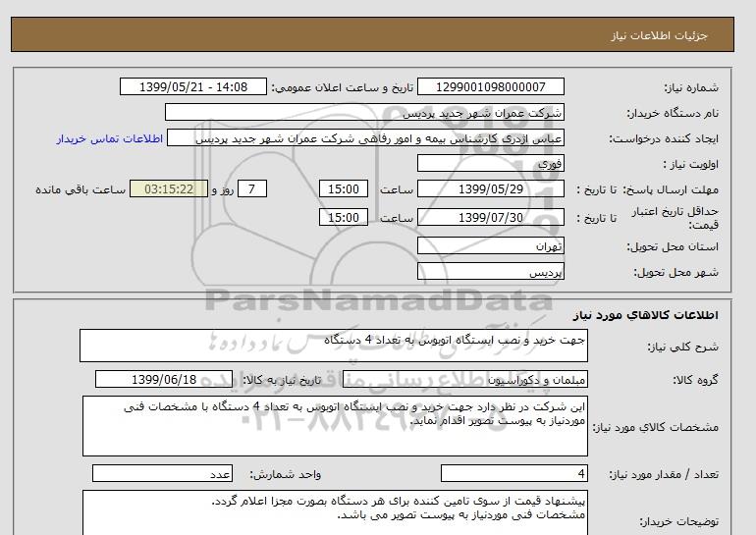
Task: Click the need number field 1299001098000007
Action: (490, 86)
